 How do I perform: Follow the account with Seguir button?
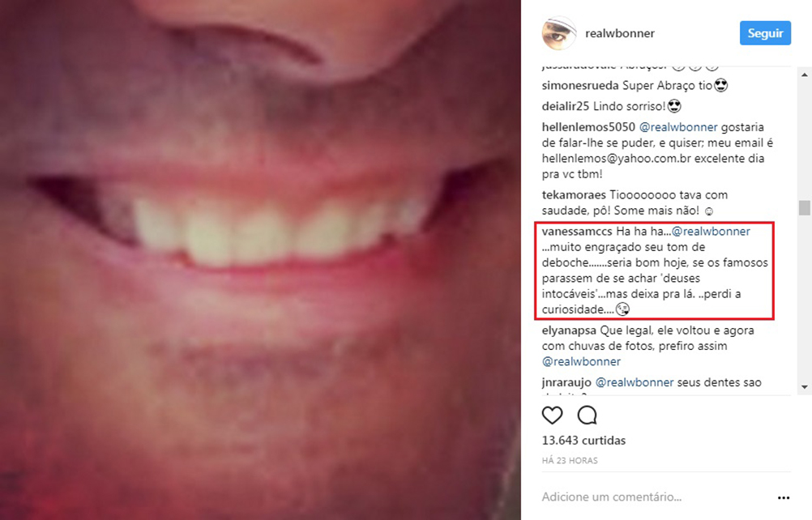tap(765, 33)
